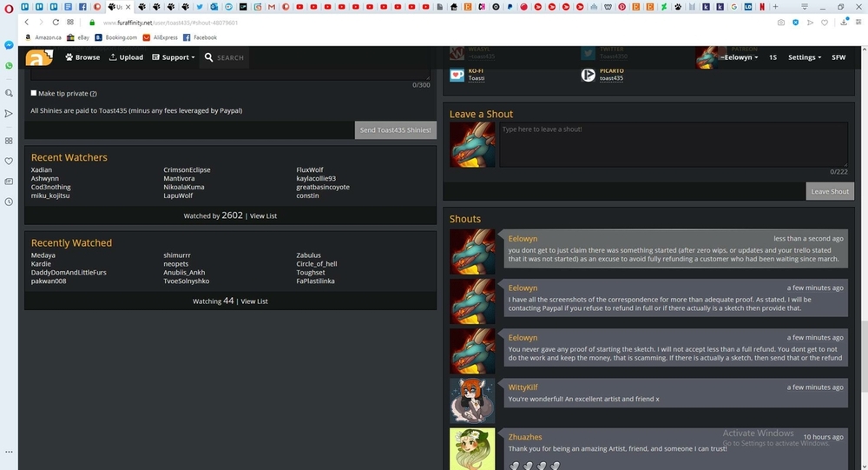
Task: Switch to the Netflix tab
Action: [x=762, y=7]
